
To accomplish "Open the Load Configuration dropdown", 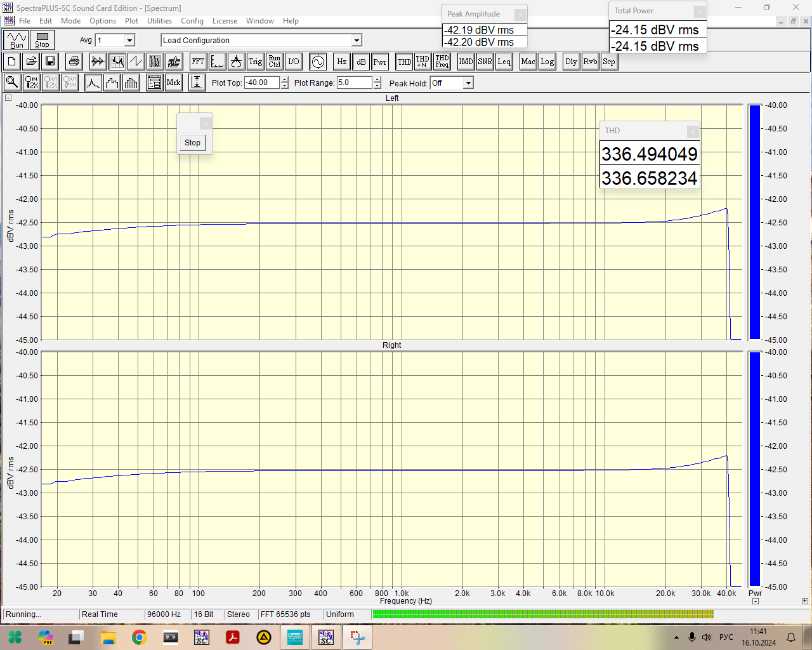I will click(357, 40).
